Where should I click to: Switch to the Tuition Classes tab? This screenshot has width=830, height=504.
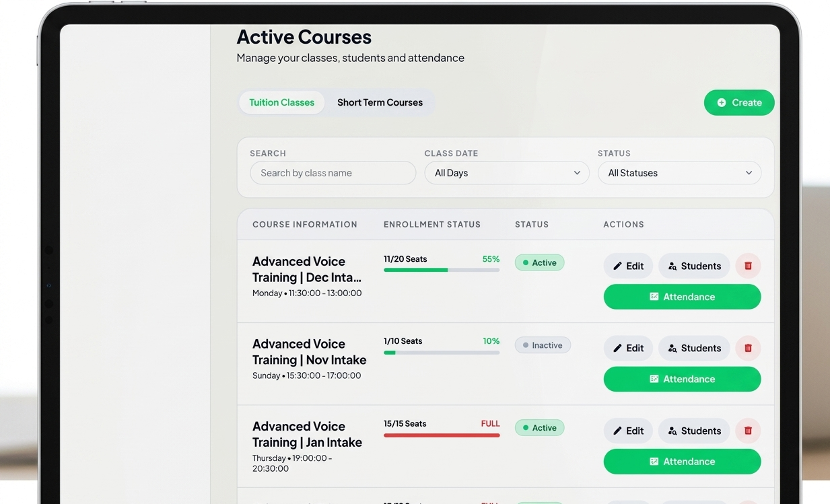(x=281, y=102)
